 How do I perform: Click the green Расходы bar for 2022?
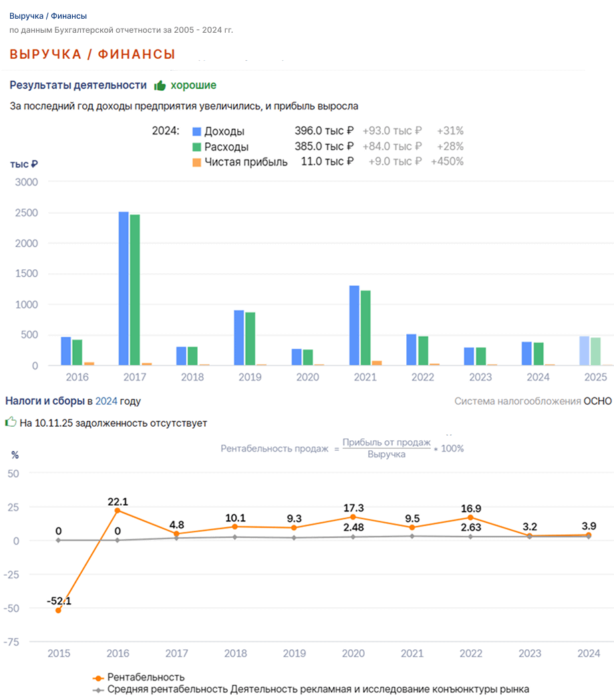(x=424, y=351)
